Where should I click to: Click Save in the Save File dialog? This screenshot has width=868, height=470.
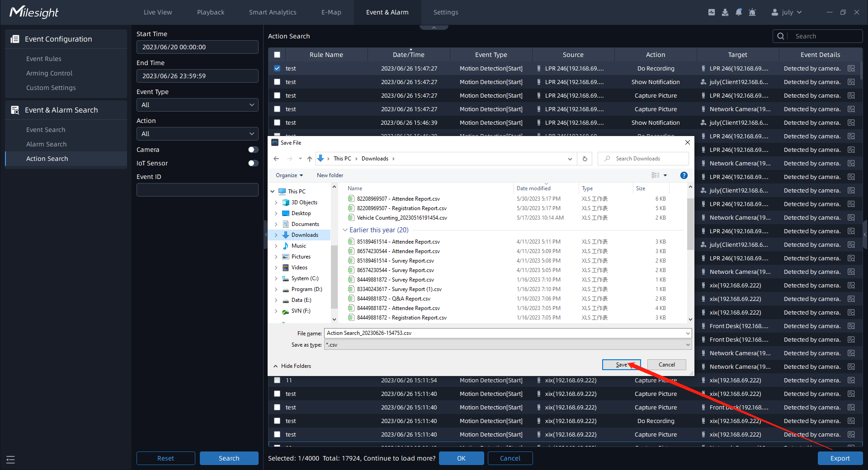point(622,365)
